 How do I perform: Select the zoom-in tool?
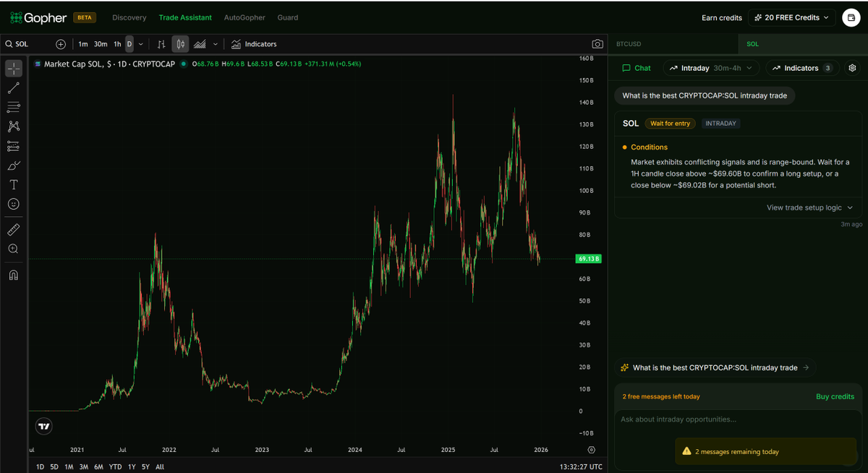click(13, 248)
